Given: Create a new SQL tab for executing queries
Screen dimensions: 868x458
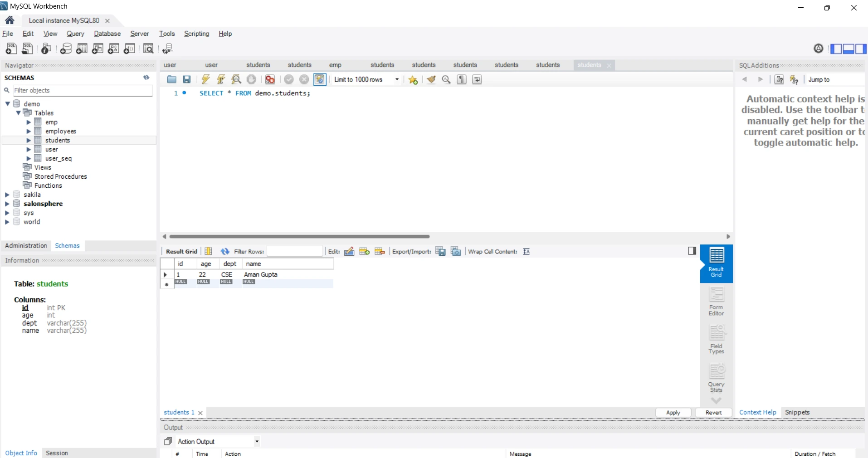Looking at the screenshot, I should tap(11, 49).
